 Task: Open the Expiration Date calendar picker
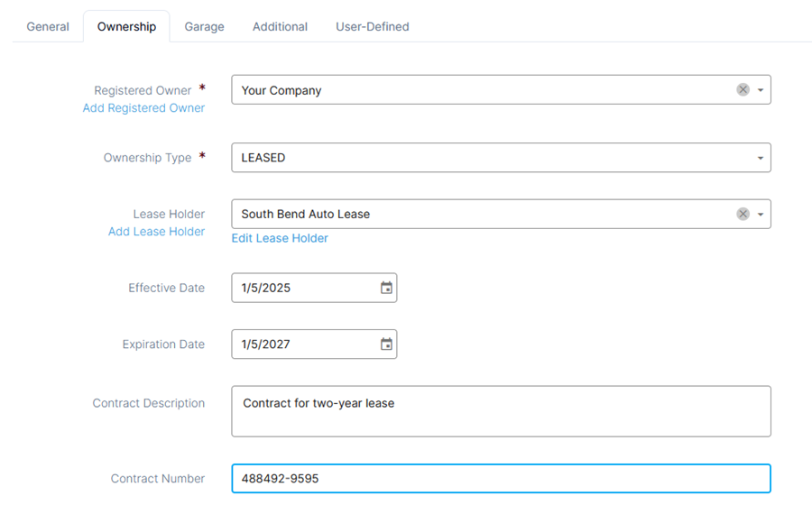(386, 344)
